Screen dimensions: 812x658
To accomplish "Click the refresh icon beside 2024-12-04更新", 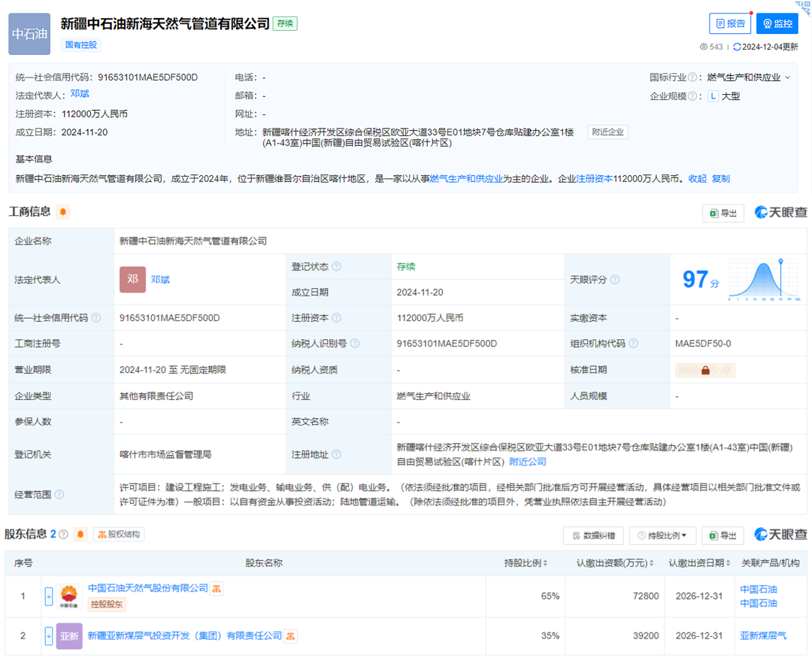I will (736, 47).
